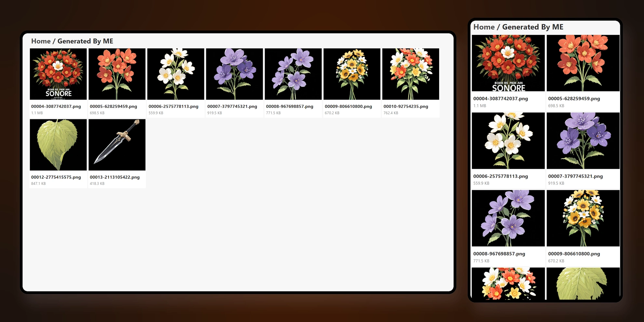This screenshot has height=322, width=644.
Task: Open dark purple flowers thumbnail in narrow window
Action: coord(583,141)
